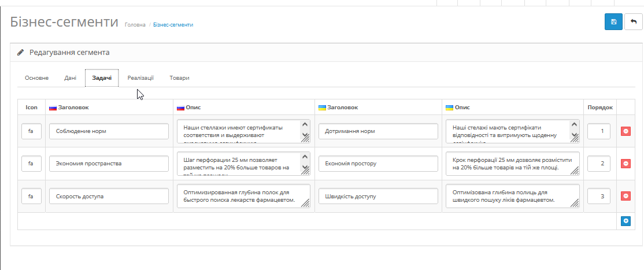The width and height of the screenshot is (644, 270).
Task: Remove the Скорость доступа task row
Action: click(x=626, y=197)
